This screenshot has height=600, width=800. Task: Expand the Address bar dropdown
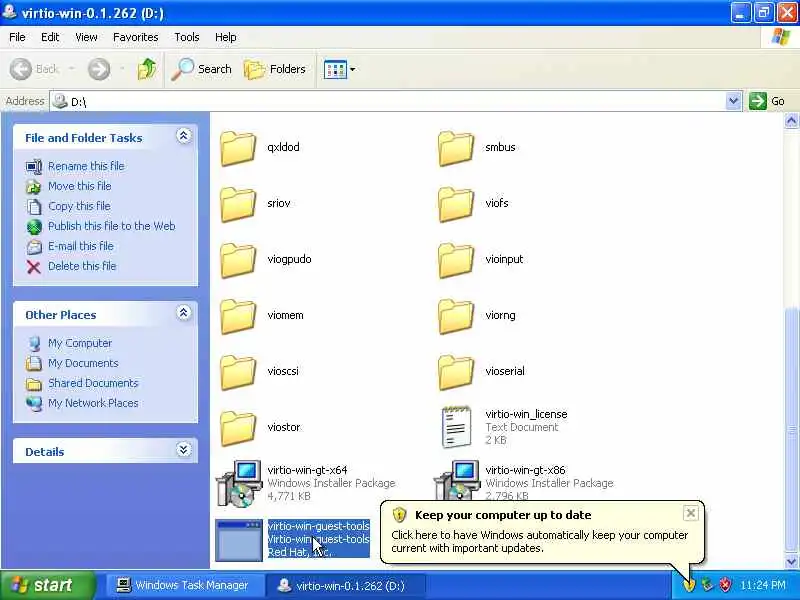tap(733, 101)
